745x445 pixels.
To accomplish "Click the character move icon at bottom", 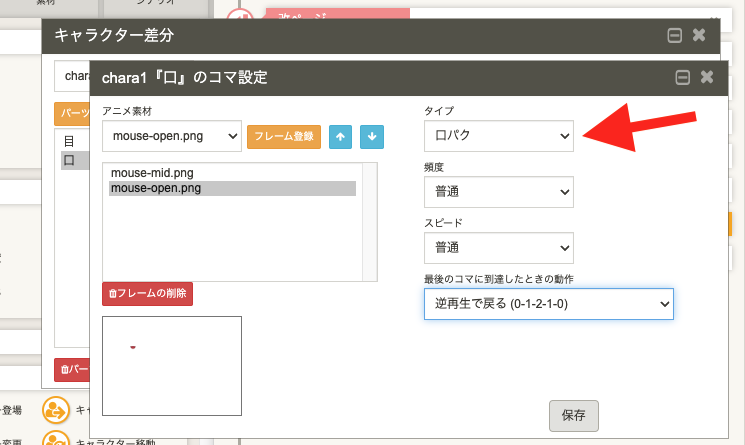I will click(54, 438).
